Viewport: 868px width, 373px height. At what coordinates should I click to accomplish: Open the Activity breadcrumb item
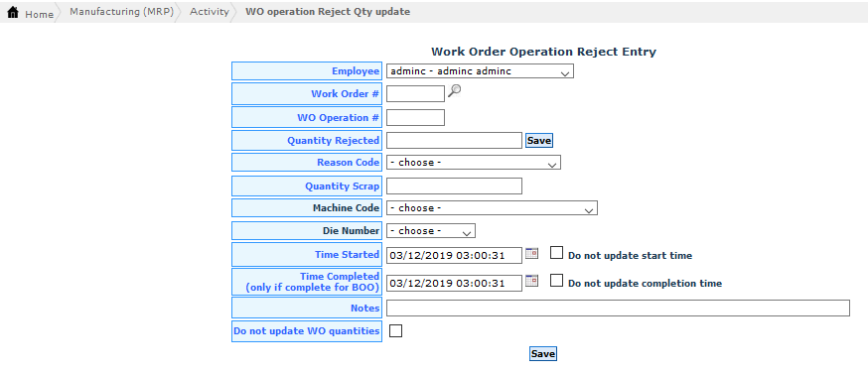tap(210, 12)
